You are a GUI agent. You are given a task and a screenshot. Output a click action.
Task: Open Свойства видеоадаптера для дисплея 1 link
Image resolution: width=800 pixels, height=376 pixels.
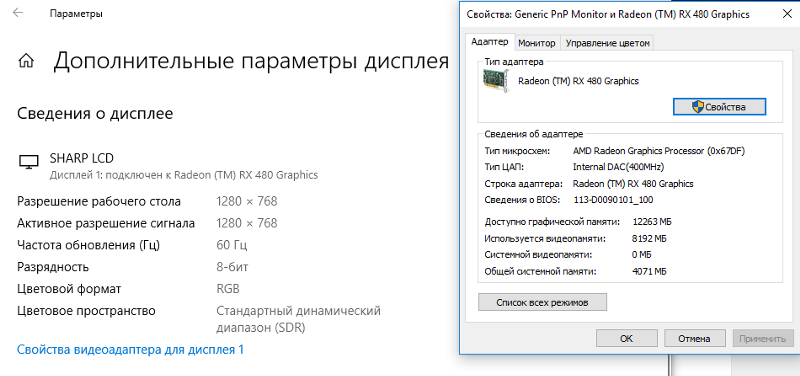pyautogui.click(x=131, y=350)
